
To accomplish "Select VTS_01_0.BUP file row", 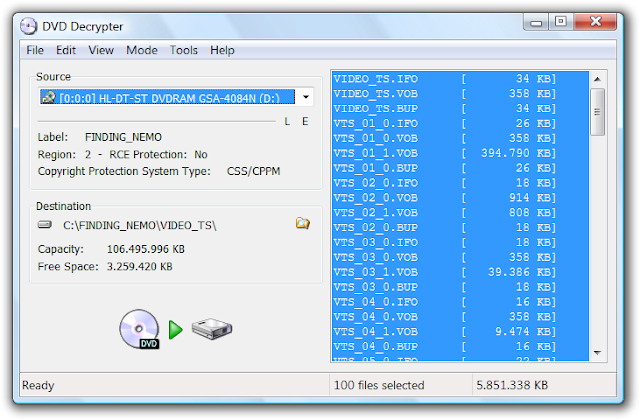I will [460, 168].
